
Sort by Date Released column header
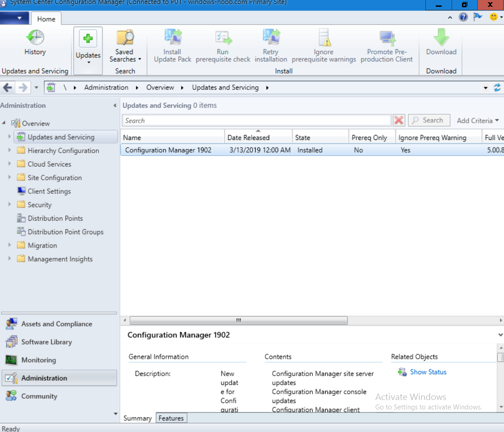click(258, 138)
